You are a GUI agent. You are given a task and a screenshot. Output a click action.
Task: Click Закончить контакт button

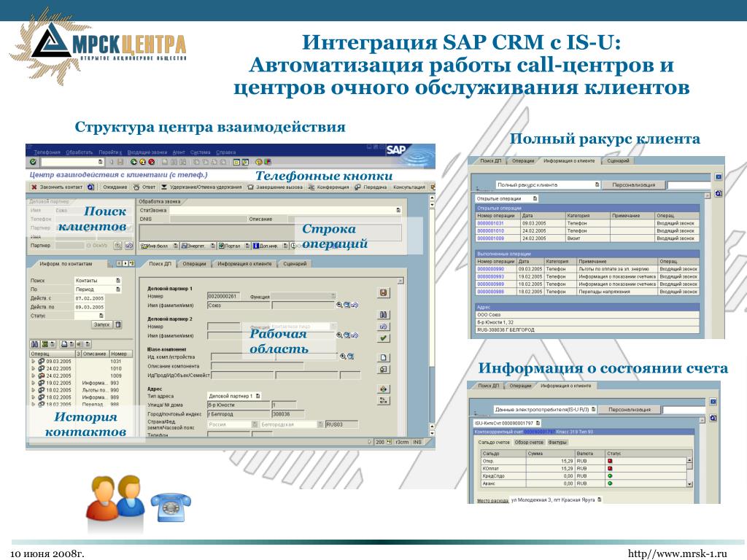point(57,187)
